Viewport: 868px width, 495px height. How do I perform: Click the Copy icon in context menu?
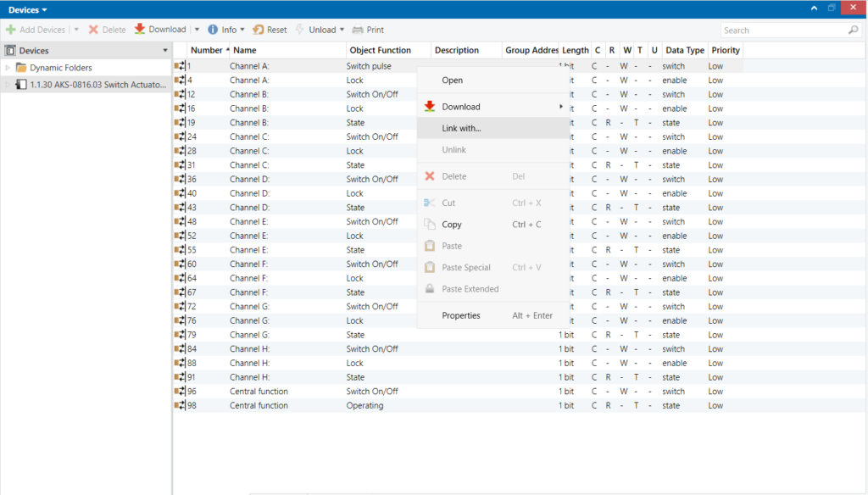(x=430, y=225)
